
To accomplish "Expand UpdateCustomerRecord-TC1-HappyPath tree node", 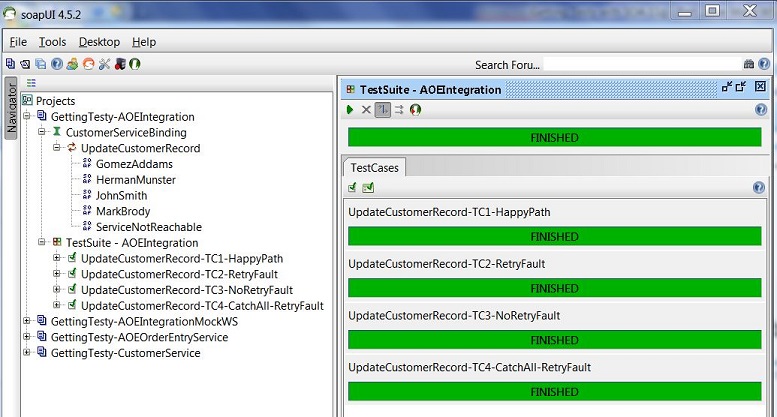I will pyautogui.click(x=57, y=258).
